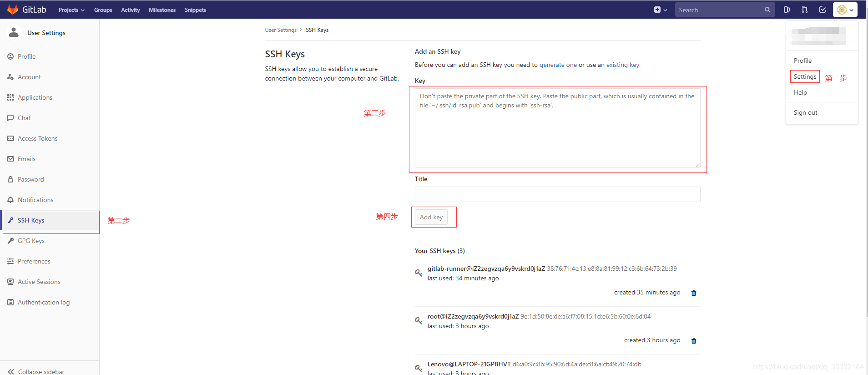Click the Preferences sliders icon
Viewport: 868px width, 375px height.
(10, 261)
